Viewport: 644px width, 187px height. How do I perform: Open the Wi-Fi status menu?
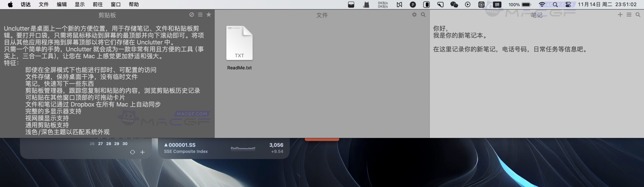[542, 5]
